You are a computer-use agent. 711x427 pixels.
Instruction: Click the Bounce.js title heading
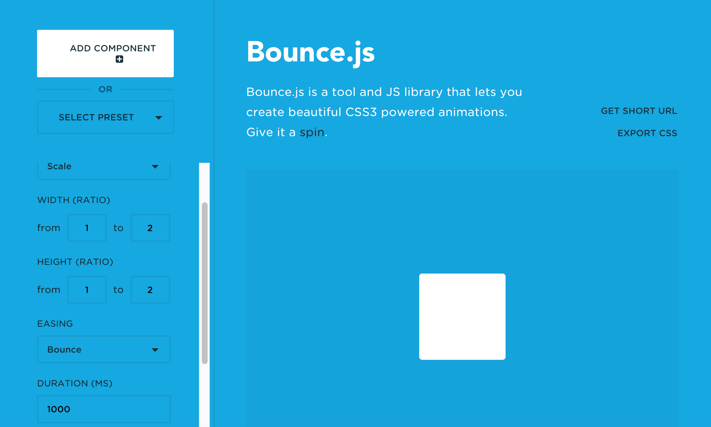coord(310,52)
